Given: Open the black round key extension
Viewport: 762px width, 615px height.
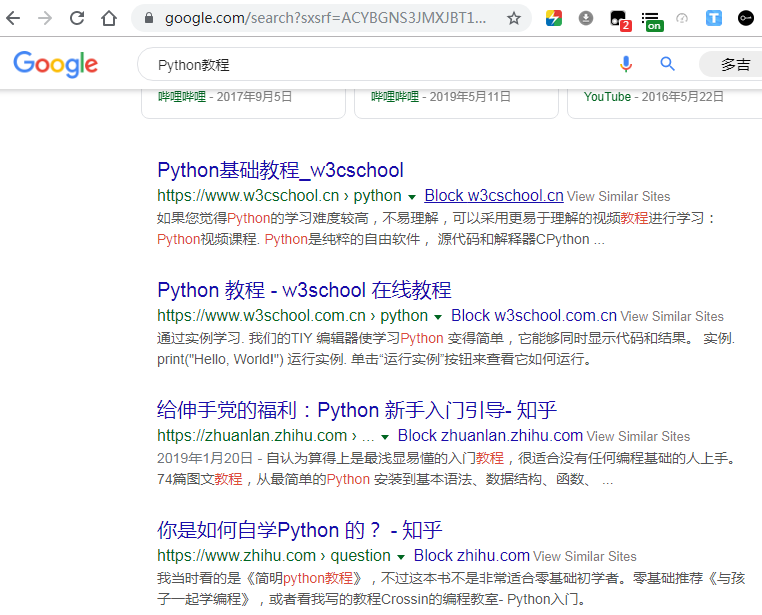Looking at the screenshot, I should pyautogui.click(x=745, y=18).
